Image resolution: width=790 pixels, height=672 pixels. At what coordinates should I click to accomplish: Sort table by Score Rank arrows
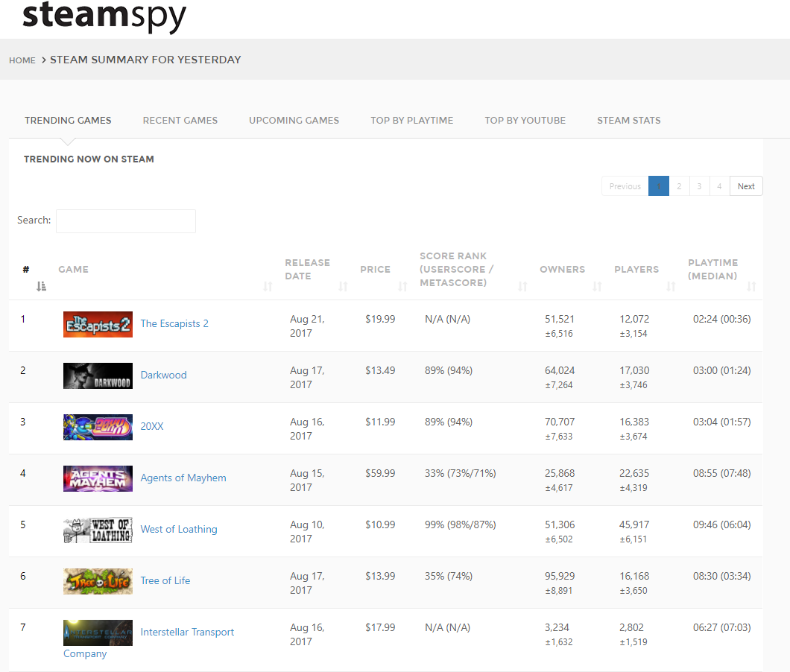[x=522, y=286]
